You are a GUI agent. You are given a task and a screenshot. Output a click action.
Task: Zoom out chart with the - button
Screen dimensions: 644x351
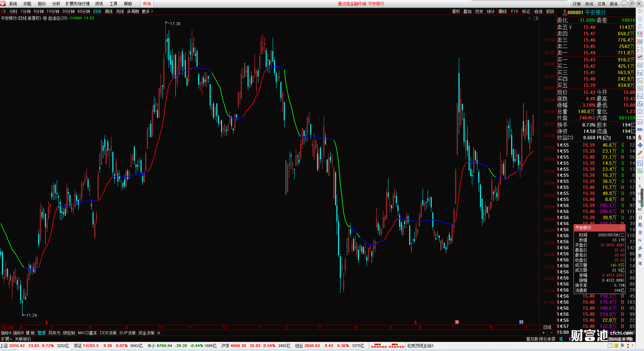click(x=552, y=333)
